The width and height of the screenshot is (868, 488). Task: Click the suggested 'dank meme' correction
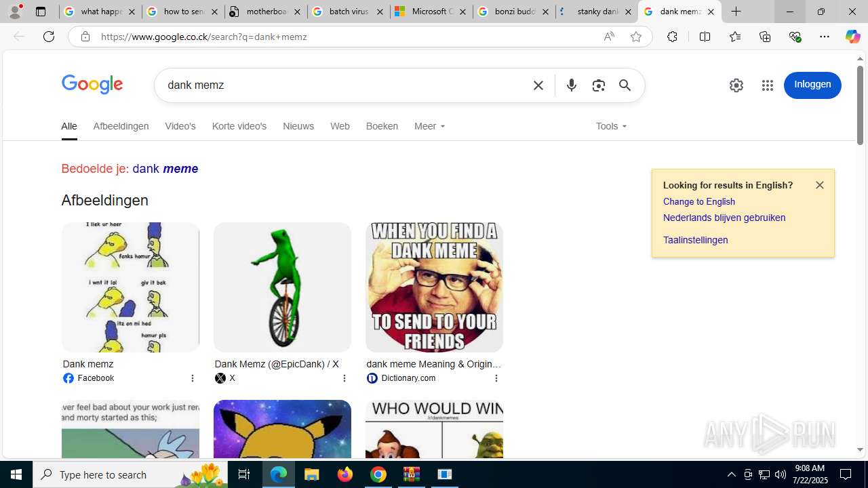point(165,169)
